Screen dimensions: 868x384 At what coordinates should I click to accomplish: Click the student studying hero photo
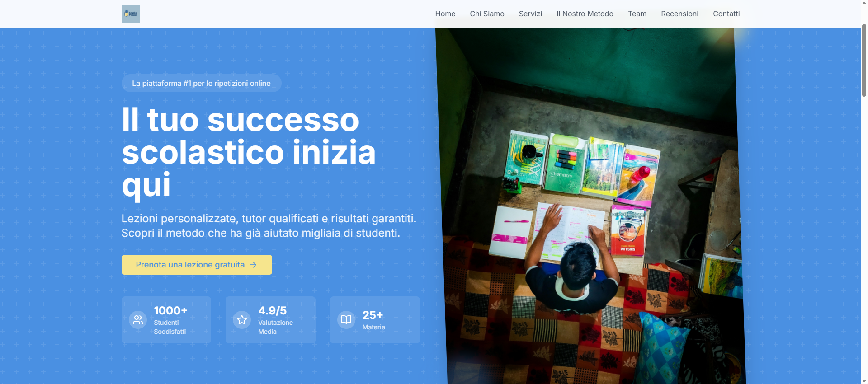(x=590, y=206)
